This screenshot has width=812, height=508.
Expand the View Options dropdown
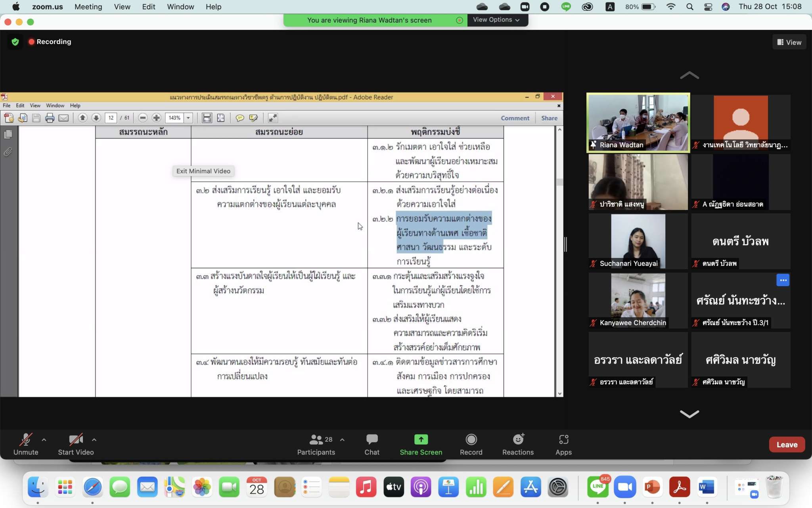(496, 20)
